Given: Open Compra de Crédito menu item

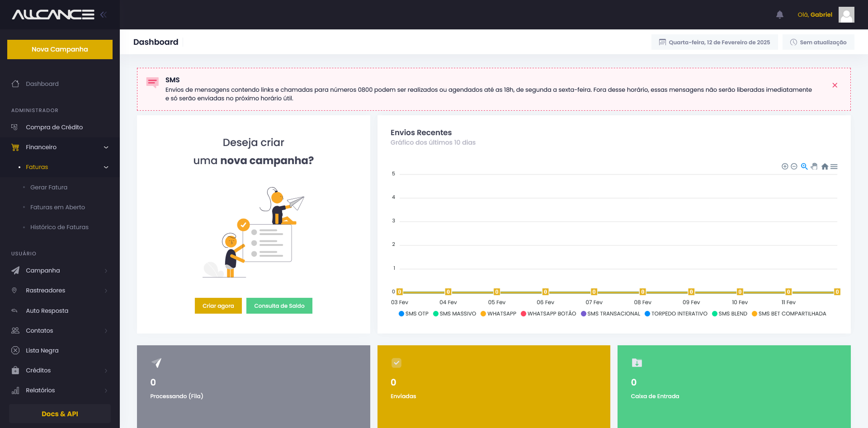Looking at the screenshot, I should point(60,127).
